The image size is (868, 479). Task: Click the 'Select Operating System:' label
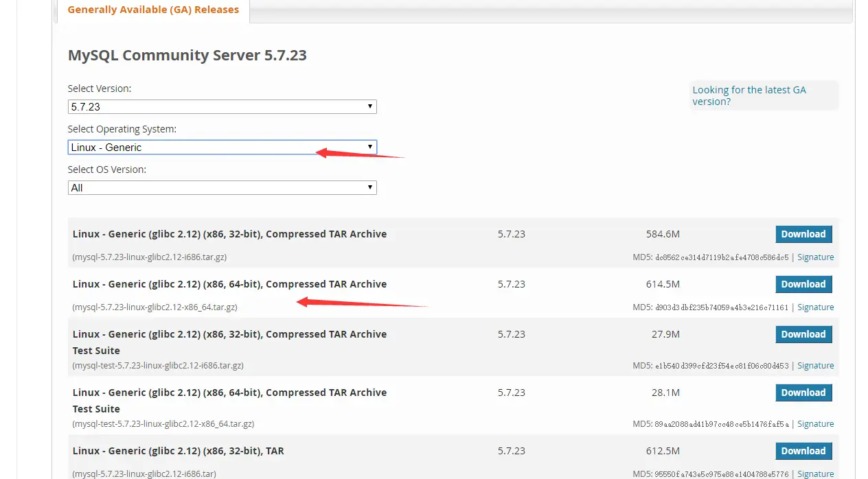click(122, 129)
